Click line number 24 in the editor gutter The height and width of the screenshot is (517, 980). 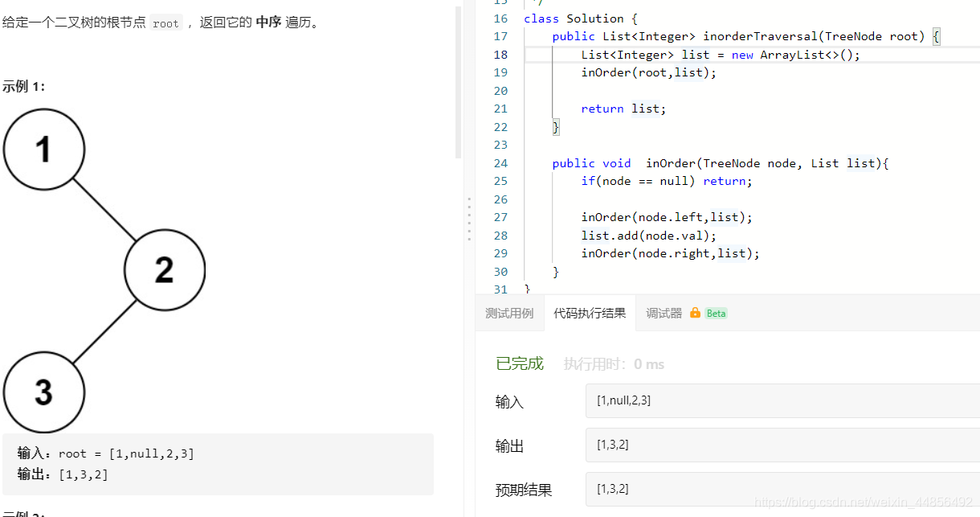500,163
